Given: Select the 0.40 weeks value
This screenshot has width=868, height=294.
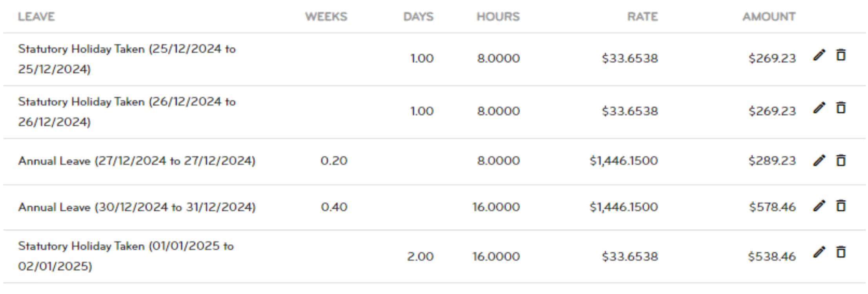Looking at the screenshot, I should [x=334, y=207].
